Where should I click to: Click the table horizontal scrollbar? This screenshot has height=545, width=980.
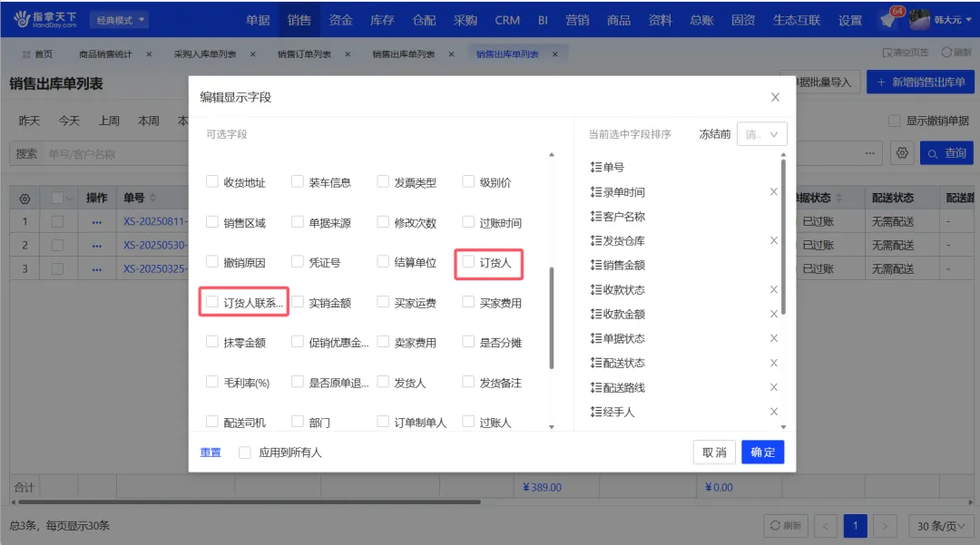coord(249,501)
